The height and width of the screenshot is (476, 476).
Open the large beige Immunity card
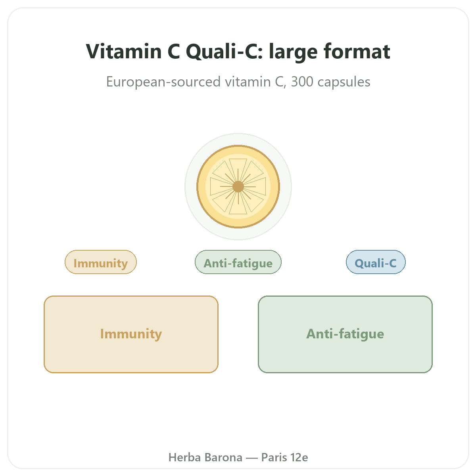pyautogui.click(x=131, y=334)
